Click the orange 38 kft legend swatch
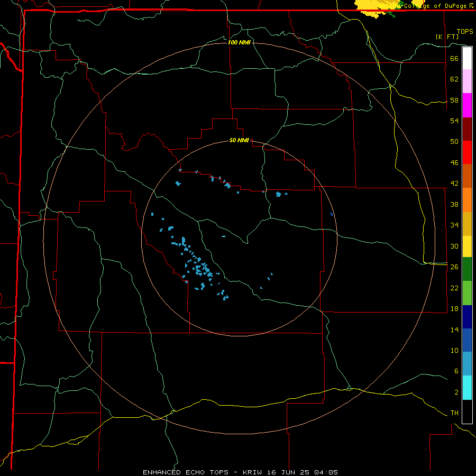Image resolution: width=476 pixels, height=476 pixels. coord(467,200)
